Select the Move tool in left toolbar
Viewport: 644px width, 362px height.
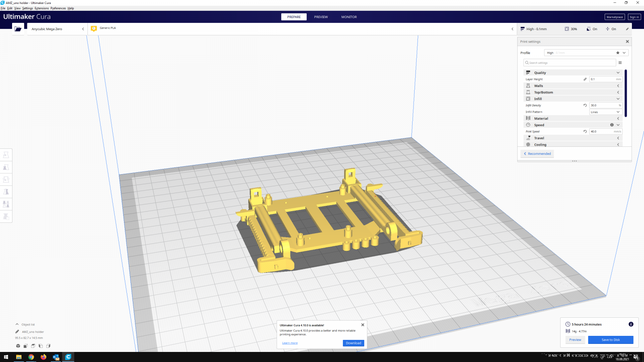[x=6, y=155]
